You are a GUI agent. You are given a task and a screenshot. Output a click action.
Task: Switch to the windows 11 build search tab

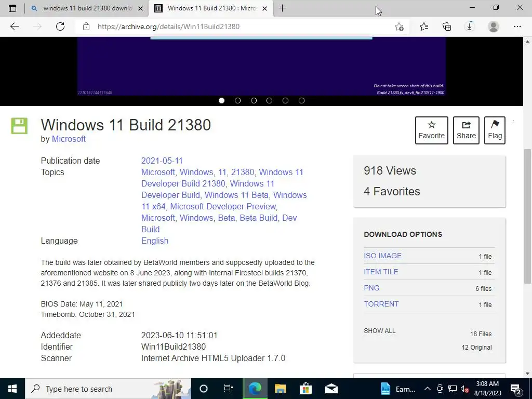point(87,8)
